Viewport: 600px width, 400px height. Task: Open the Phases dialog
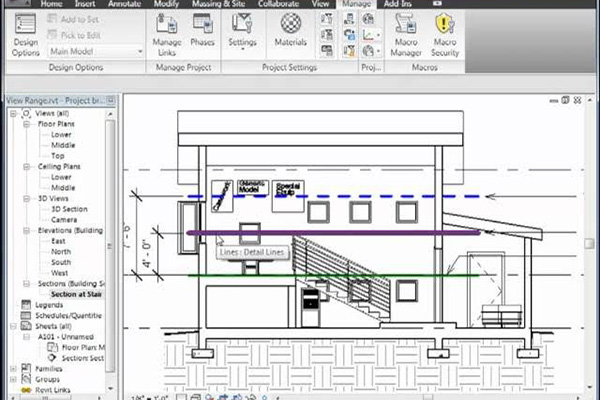point(202,31)
